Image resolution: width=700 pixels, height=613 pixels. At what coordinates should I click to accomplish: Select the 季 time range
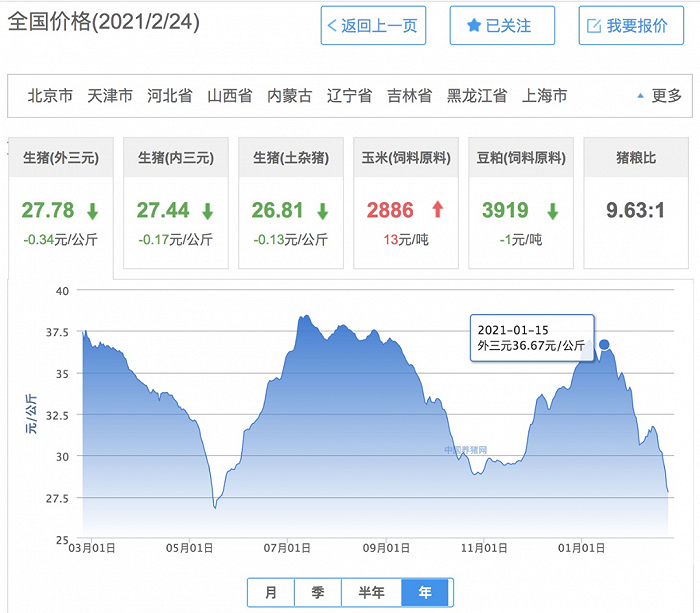[x=318, y=592]
